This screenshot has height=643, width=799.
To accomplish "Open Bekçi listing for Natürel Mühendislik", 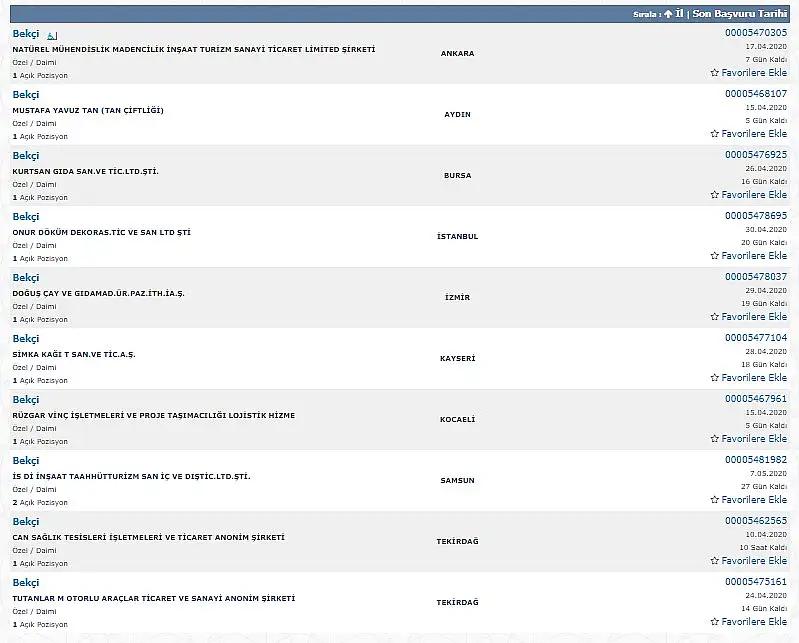I will (x=25, y=34).
